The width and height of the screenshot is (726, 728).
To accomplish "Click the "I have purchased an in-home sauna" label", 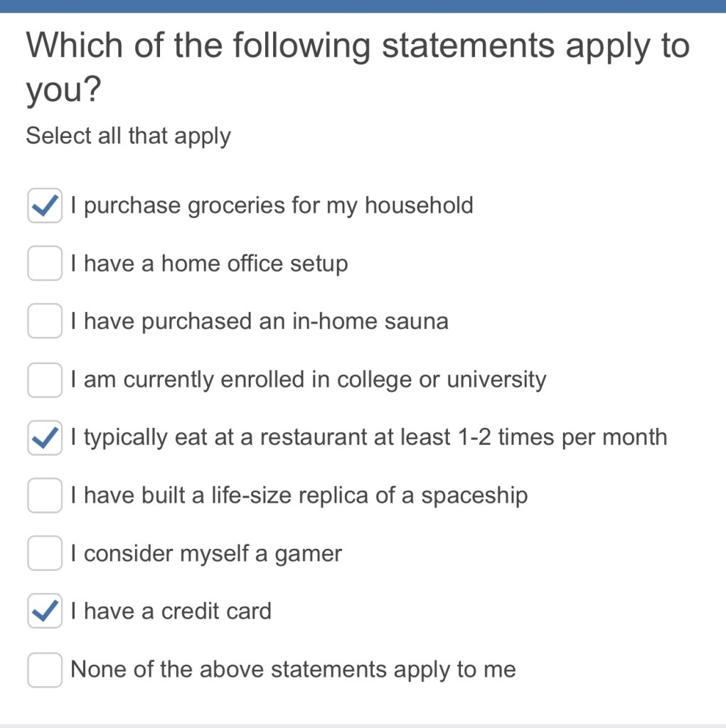I will (260, 321).
